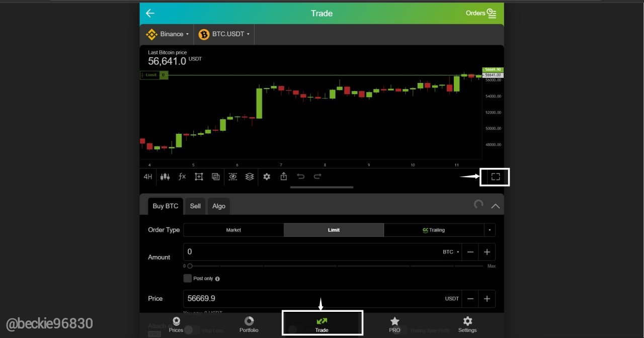Open the Binance exchange dropdown
Viewport: 644px width, 338px height.
tap(167, 34)
